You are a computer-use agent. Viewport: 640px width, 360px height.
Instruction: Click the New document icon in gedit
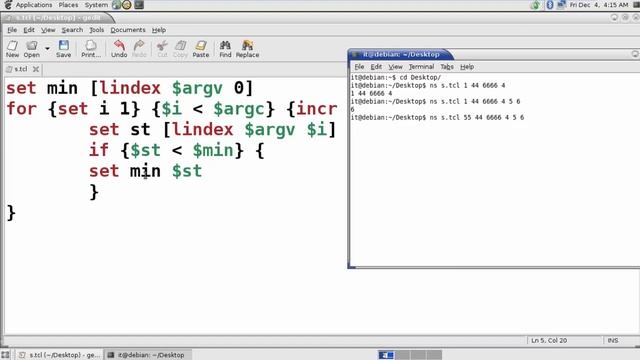tap(12, 49)
